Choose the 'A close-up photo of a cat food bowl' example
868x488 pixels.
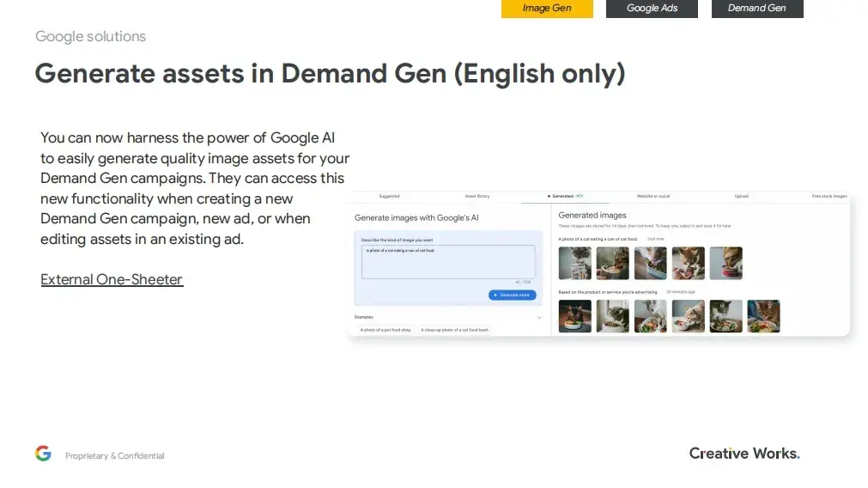coord(454,330)
